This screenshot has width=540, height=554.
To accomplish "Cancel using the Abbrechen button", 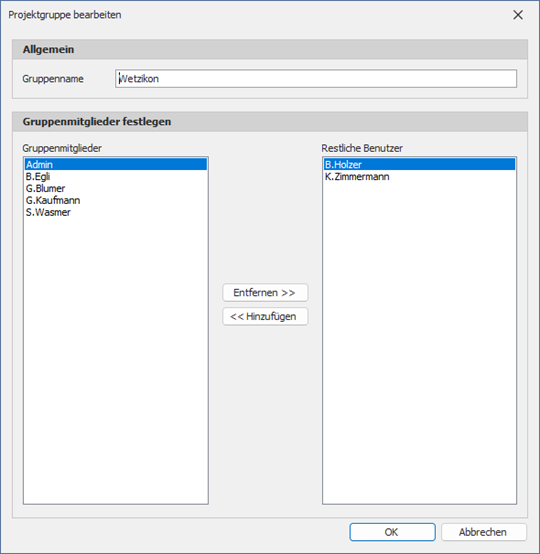I will [x=483, y=532].
